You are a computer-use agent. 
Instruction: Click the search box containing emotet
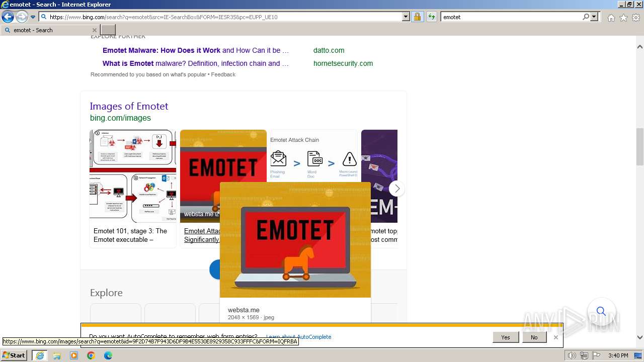pos(511,17)
